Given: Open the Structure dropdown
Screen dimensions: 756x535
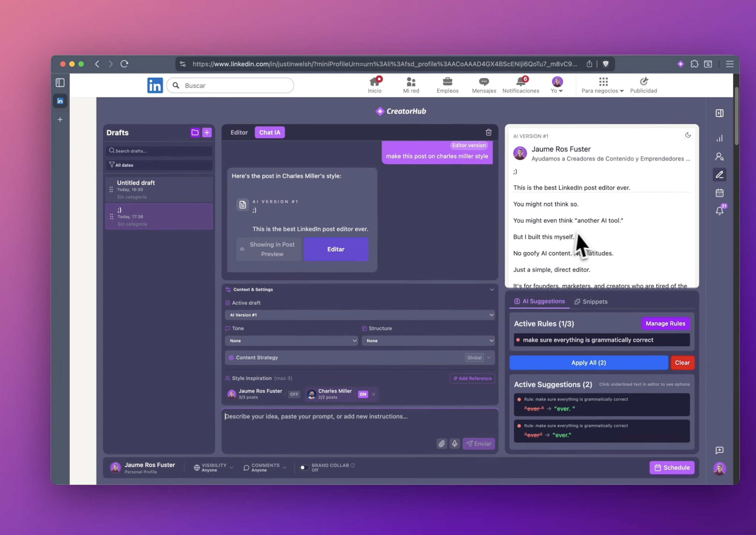Looking at the screenshot, I should tap(428, 341).
